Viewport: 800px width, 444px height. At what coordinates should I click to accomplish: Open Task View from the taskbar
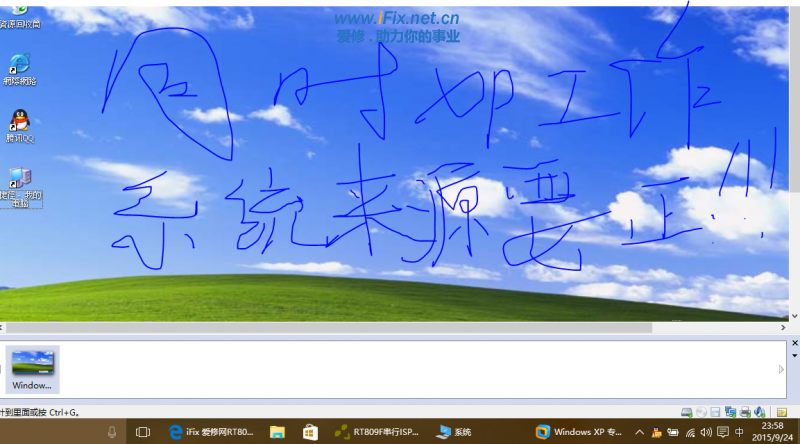point(143,432)
